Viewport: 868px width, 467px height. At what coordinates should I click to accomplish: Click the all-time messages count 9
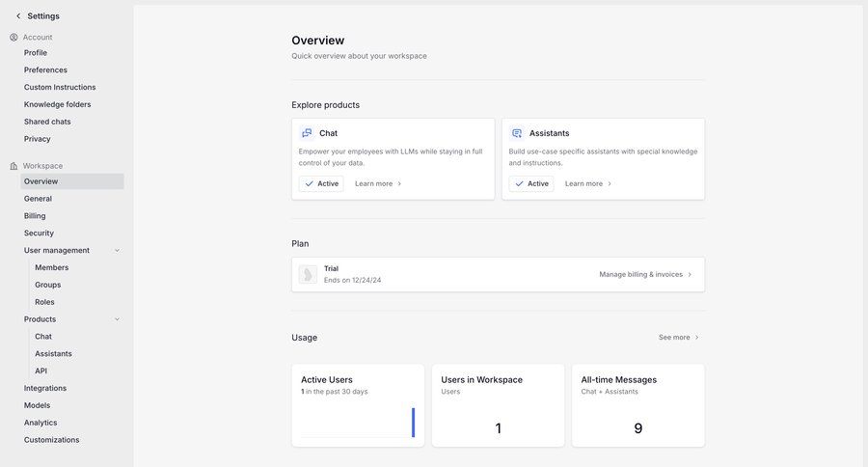point(638,428)
